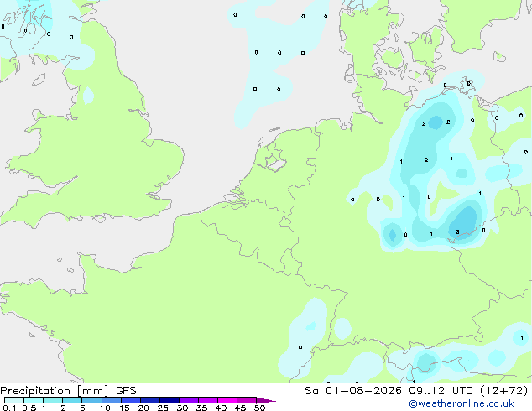Screen dimensions: 532x411
Task: Click the 'Precipitation [mm]' title text
Action: (54, 391)
